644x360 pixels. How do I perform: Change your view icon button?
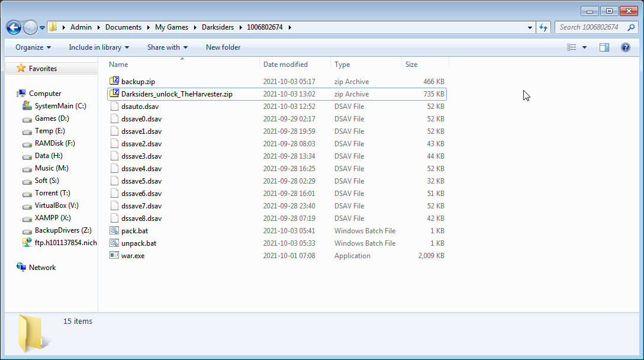(x=572, y=47)
